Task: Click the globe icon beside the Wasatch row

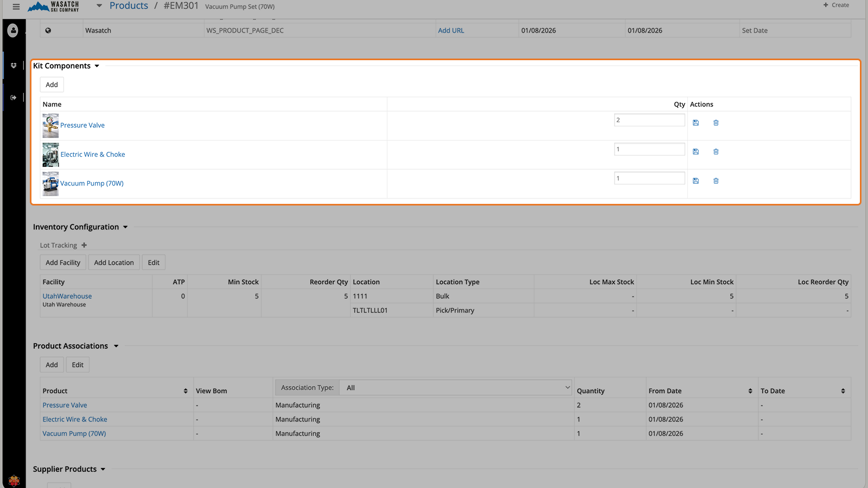Action: pyautogui.click(x=47, y=30)
